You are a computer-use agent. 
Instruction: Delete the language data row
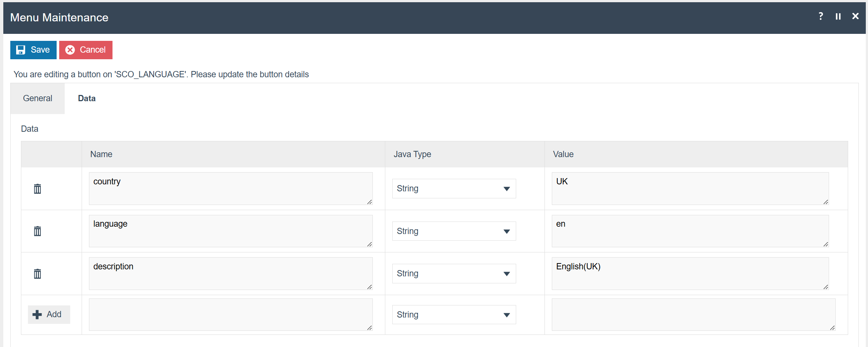click(37, 231)
